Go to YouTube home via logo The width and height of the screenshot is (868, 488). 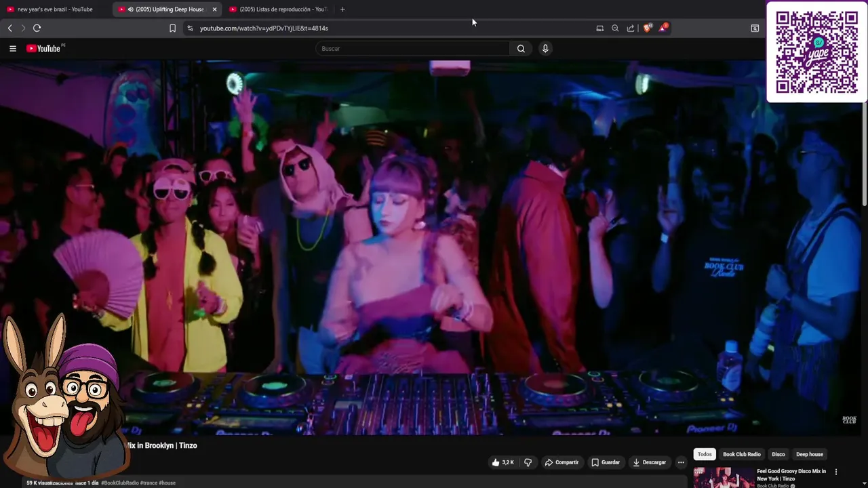45,48
